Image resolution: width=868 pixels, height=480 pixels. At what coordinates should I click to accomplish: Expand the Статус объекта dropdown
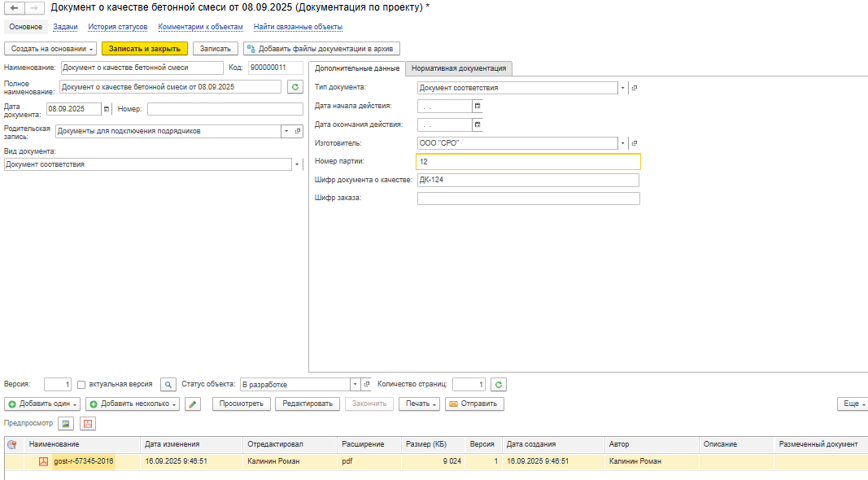tap(355, 385)
